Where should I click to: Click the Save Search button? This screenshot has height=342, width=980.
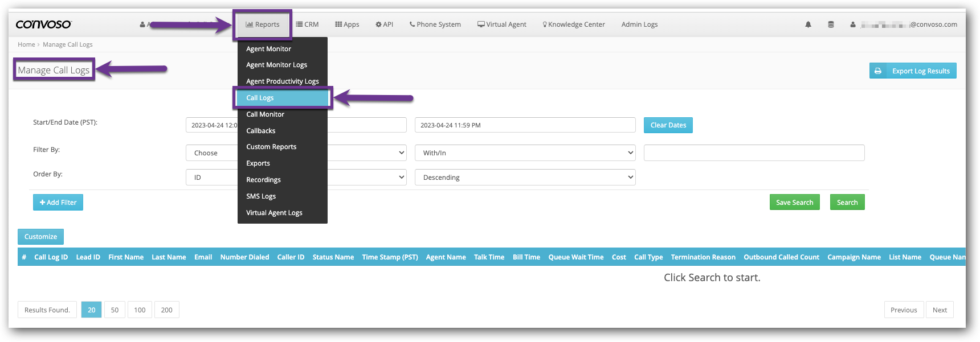795,203
